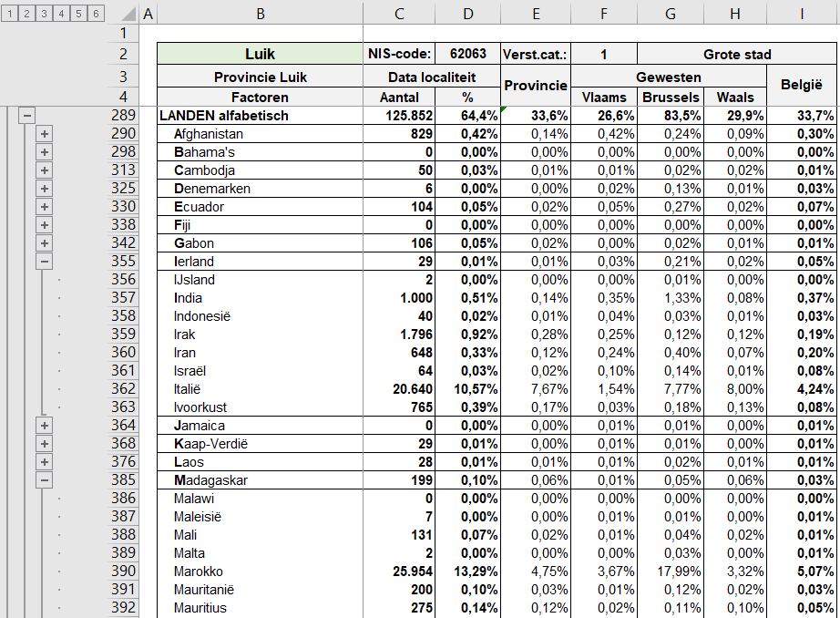
Task: Expand the Fiji group
Action: click(x=44, y=225)
